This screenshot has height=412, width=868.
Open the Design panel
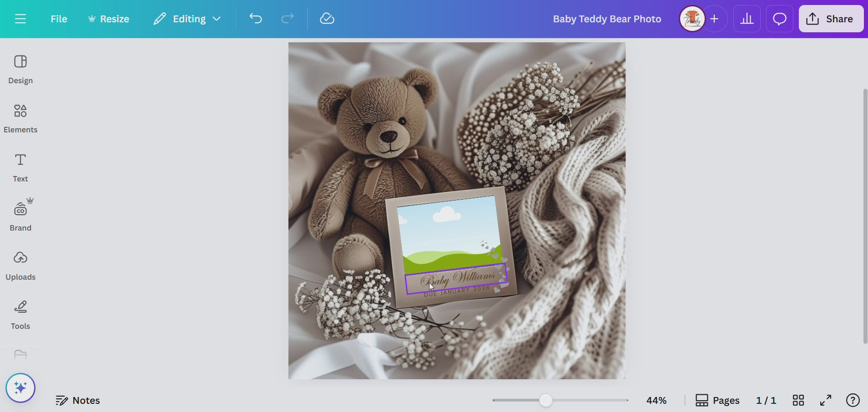[20, 70]
